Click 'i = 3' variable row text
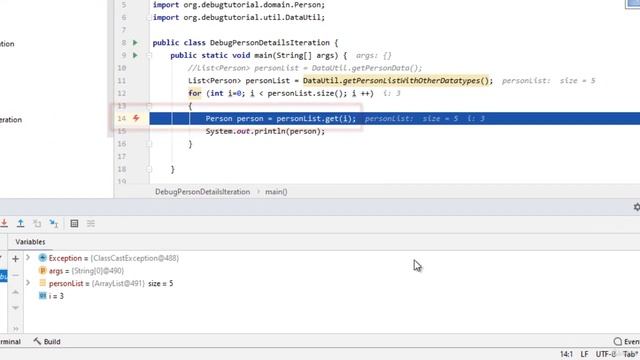This screenshot has width=640, height=360. (56, 296)
